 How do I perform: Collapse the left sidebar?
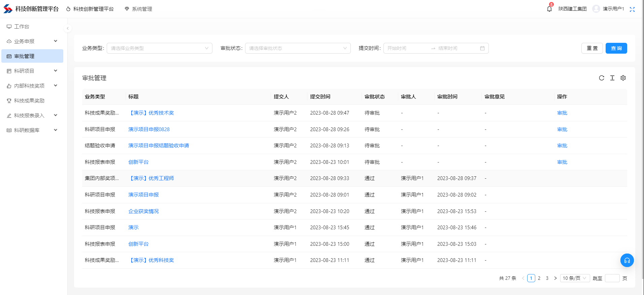68,28
